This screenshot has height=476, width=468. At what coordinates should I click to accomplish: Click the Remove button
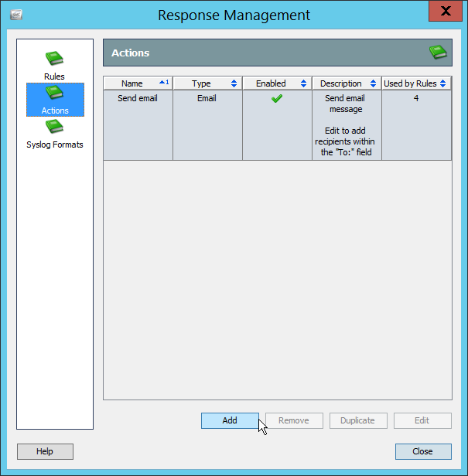(x=294, y=420)
